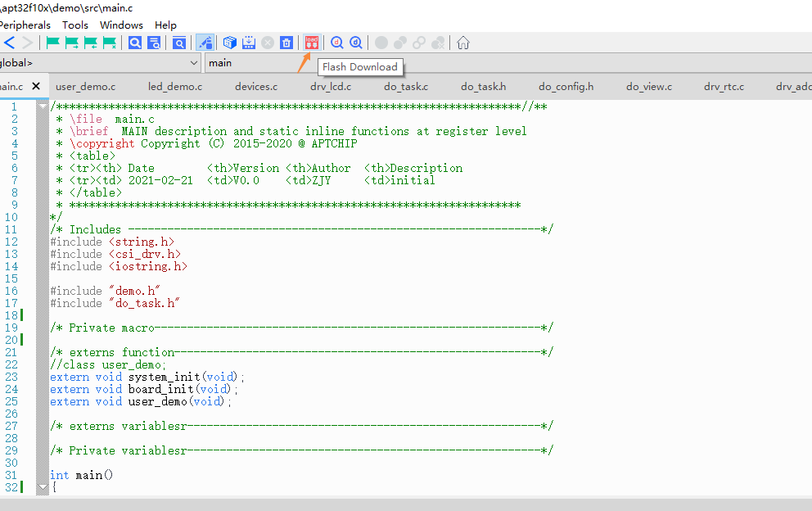Jump to next bookmark flag icon
The image size is (812, 511).
(72, 43)
